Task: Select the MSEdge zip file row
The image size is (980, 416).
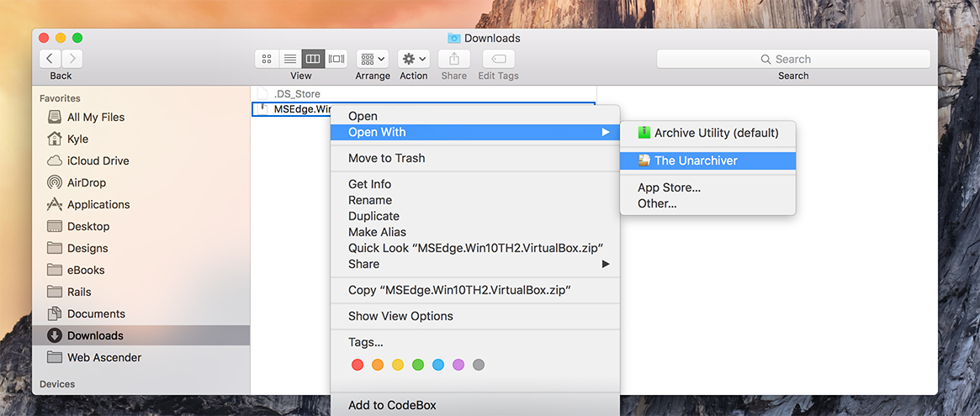Action: click(x=291, y=109)
